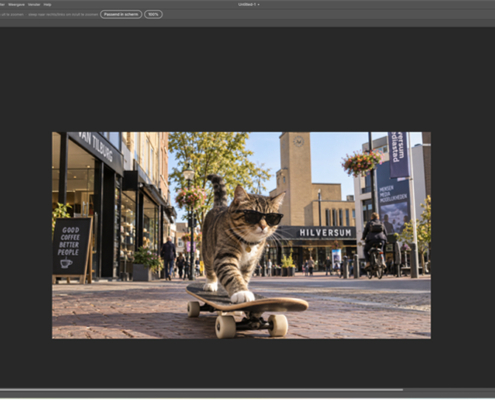The height and width of the screenshot is (400, 495).
Task: Open the Venster menu
Action: pos(34,5)
